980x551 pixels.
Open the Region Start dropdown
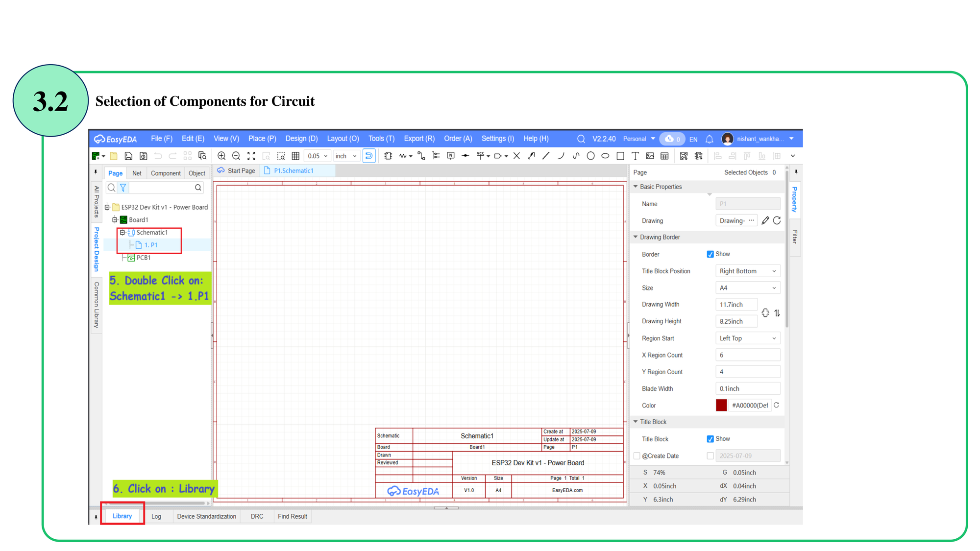click(748, 338)
